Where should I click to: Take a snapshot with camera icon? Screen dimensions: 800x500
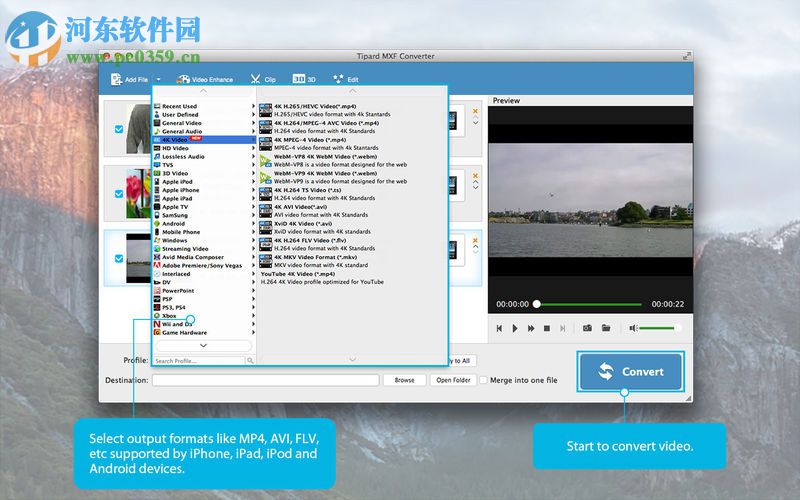tap(587, 328)
